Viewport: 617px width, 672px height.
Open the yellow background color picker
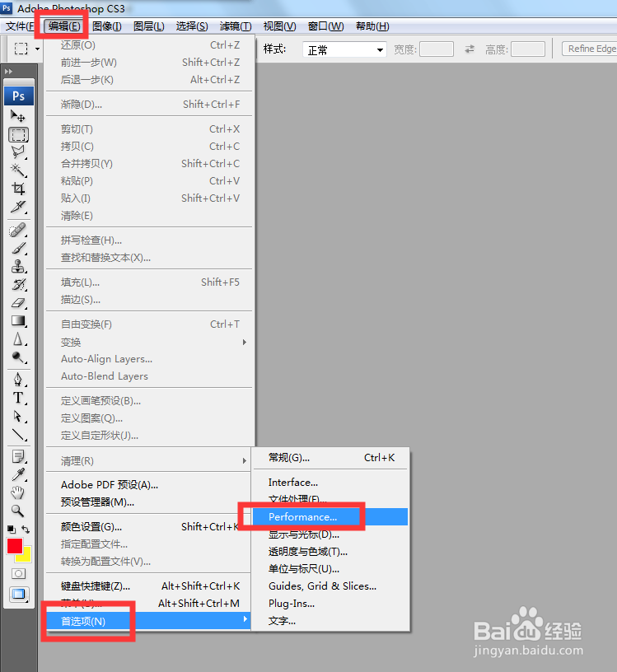26,555
